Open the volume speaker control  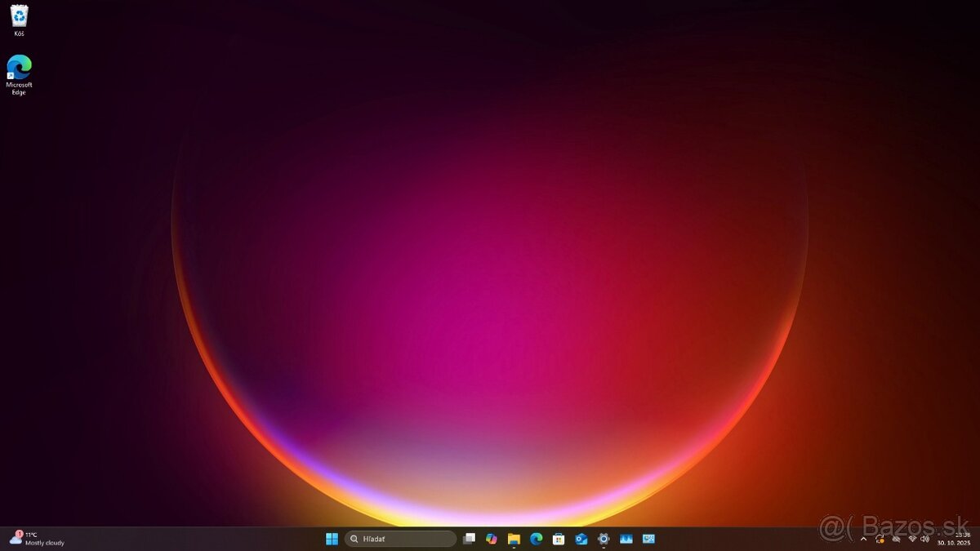(925, 539)
